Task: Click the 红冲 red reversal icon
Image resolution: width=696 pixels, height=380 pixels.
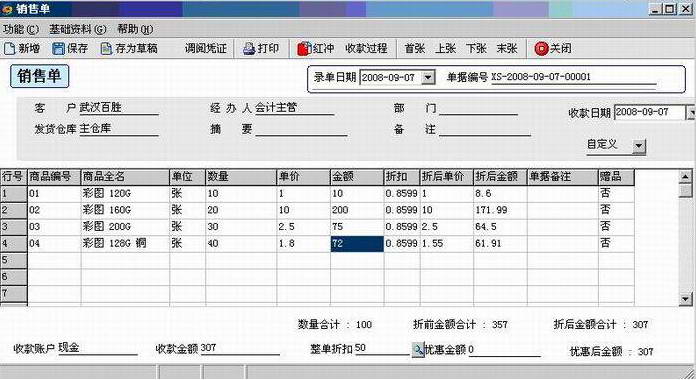Action: click(304, 48)
